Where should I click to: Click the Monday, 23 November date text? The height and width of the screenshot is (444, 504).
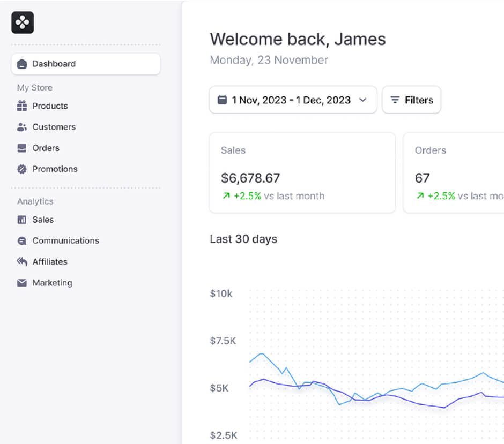pyautogui.click(x=269, y=60)
